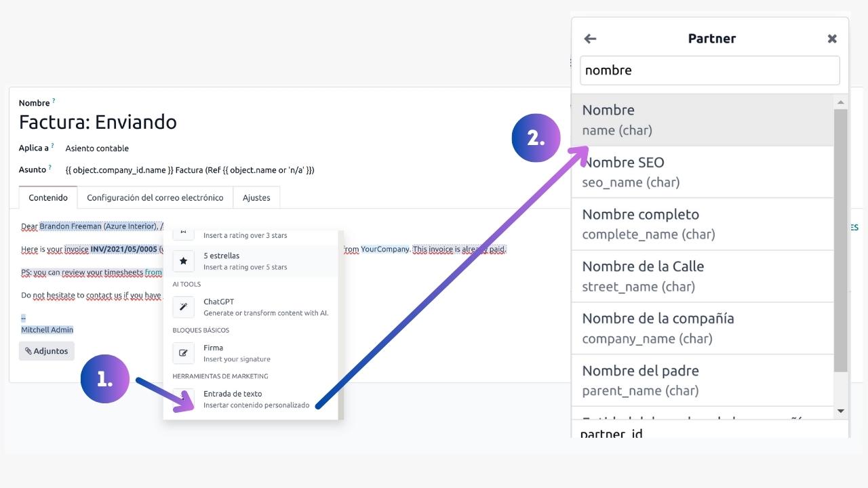Click the search field containing nombre
868x488 pixels.
709,70
